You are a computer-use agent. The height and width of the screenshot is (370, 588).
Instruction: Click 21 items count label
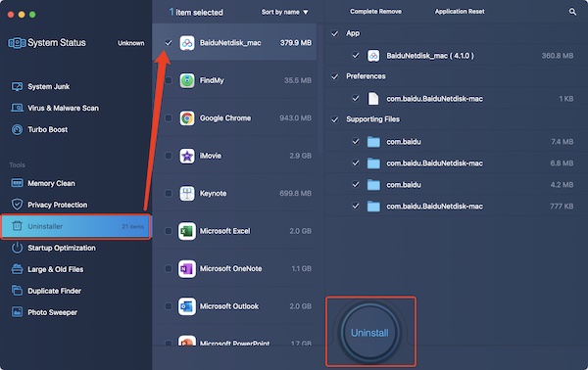132,226
